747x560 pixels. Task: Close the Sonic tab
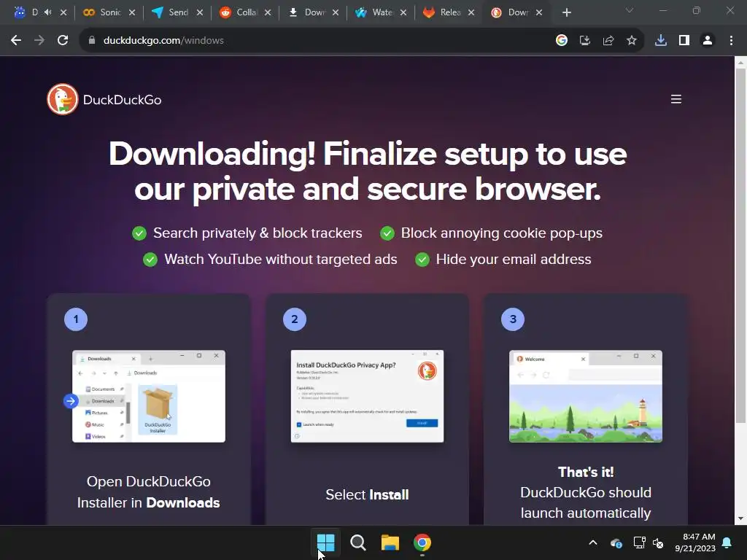point(132,12)
